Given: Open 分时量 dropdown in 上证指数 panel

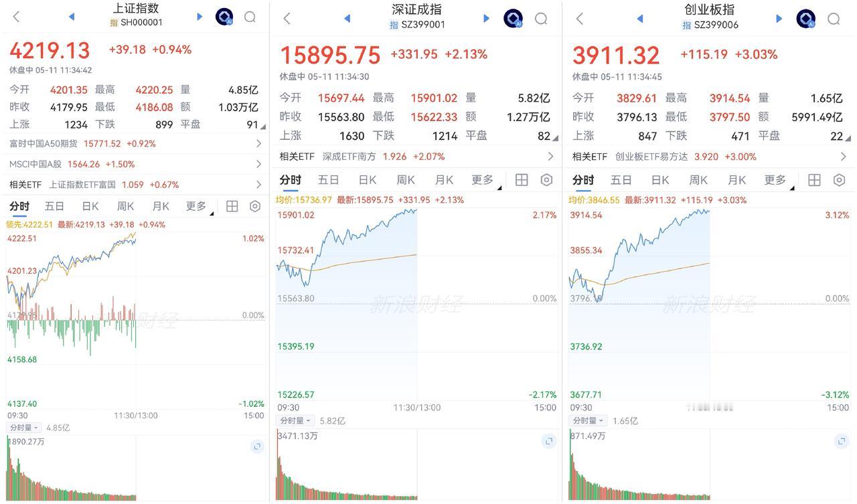Looking at the screenshot, I should (24, 428).
